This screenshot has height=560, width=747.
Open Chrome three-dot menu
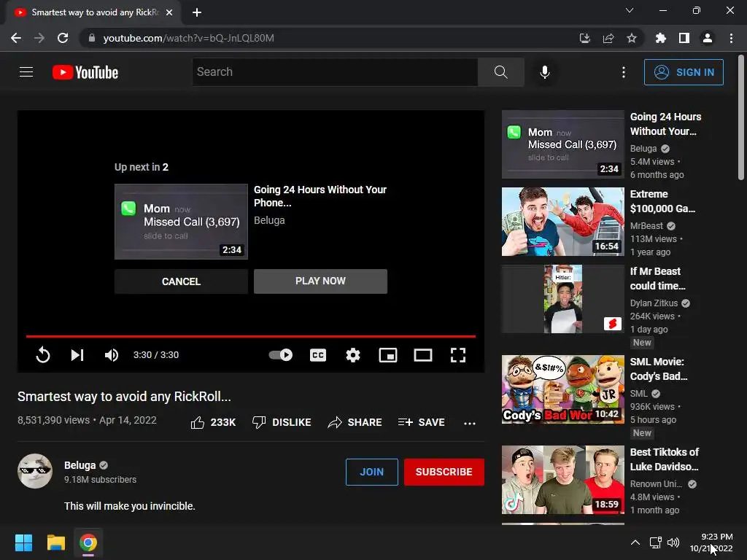tap(731, 38)
